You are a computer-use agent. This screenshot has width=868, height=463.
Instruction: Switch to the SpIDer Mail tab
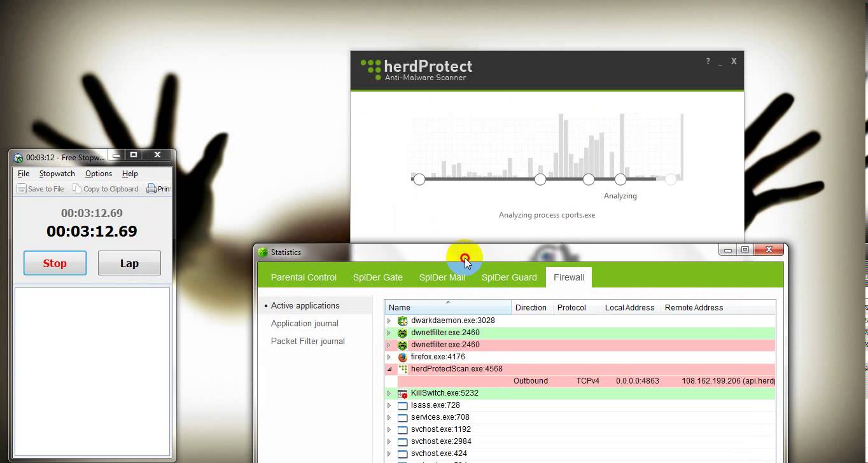[442, 277]
